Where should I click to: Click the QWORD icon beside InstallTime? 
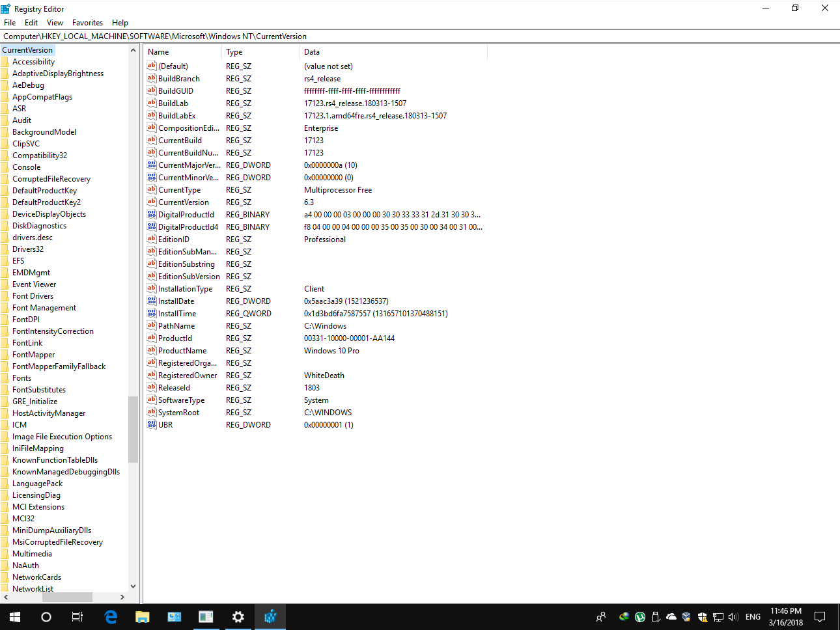[x=152, y=313]
